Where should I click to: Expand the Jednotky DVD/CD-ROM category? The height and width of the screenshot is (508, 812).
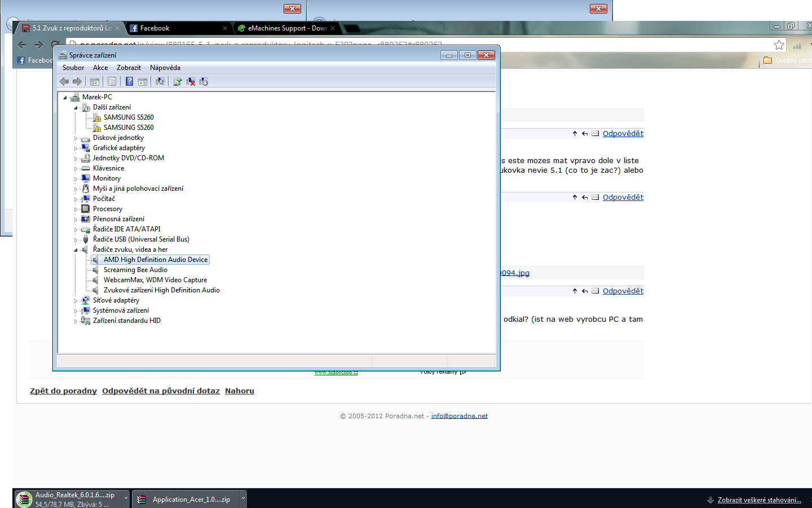pyautogui.click(x=76, y=159)
